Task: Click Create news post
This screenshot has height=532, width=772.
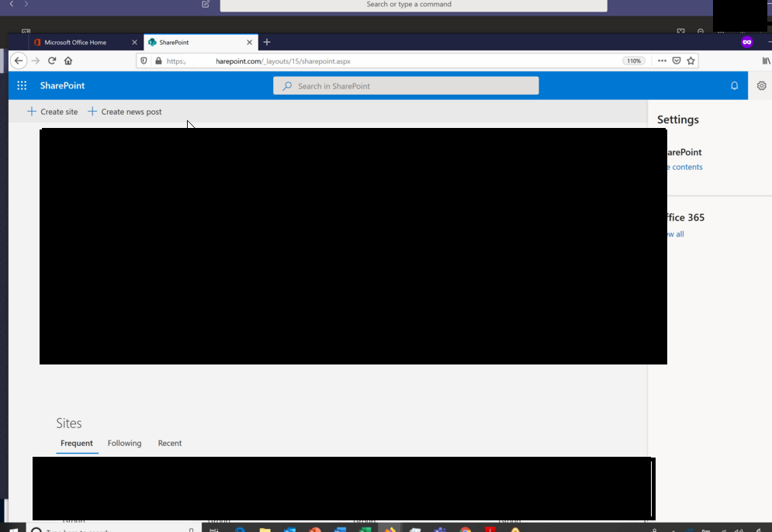Action: tap(125, 112)
